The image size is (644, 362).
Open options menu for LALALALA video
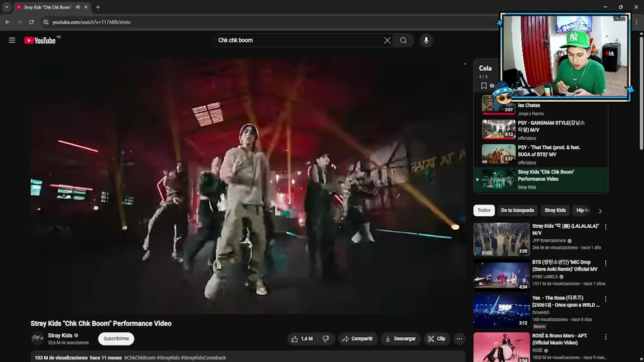click(605, 227)
